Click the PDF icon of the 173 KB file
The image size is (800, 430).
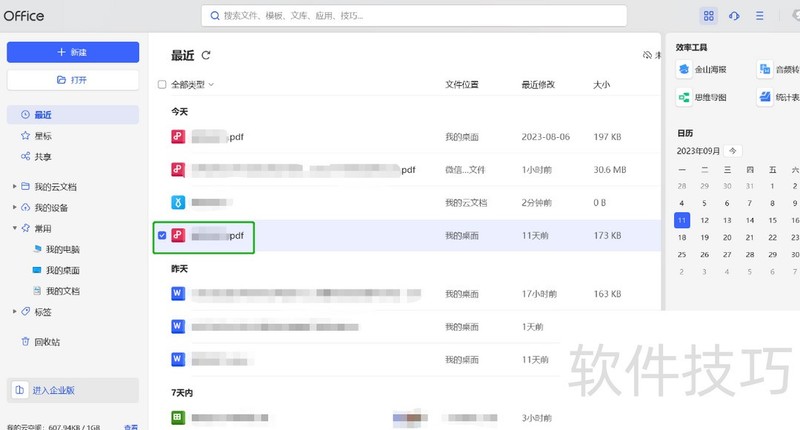[178, 235]
